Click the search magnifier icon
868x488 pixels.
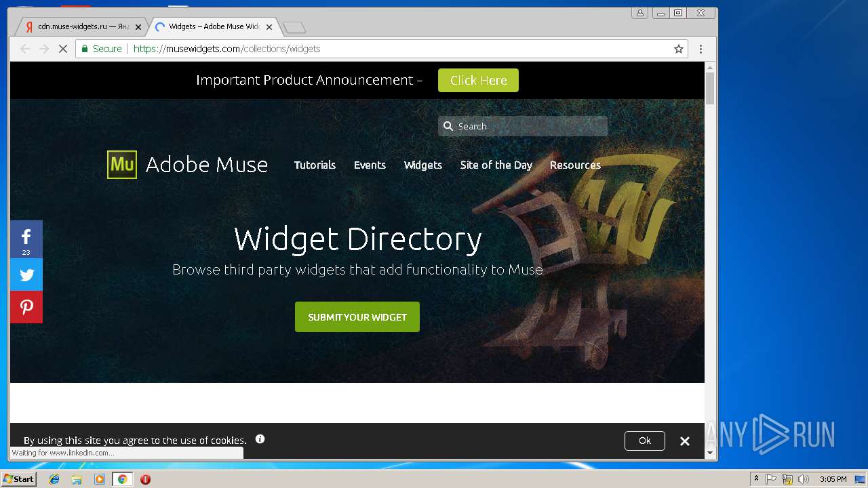tap(448, 126)
